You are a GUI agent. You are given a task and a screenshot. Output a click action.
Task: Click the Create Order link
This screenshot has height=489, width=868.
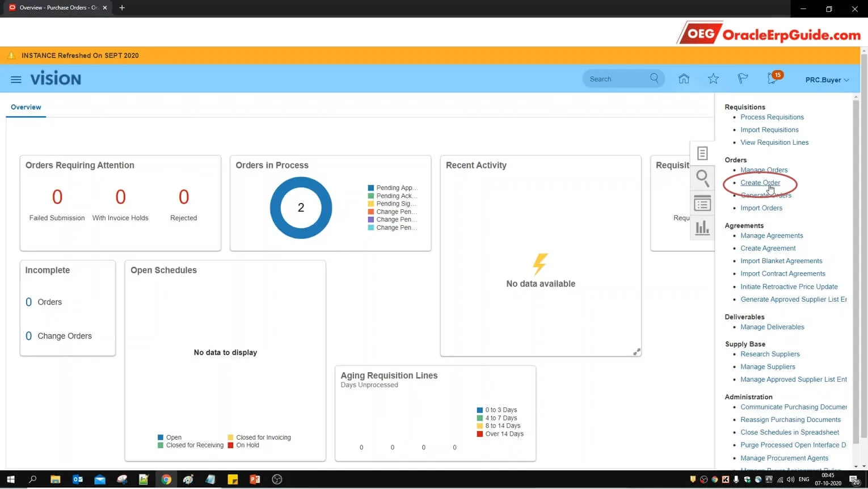pyautogui.click(x=760, y=183)
